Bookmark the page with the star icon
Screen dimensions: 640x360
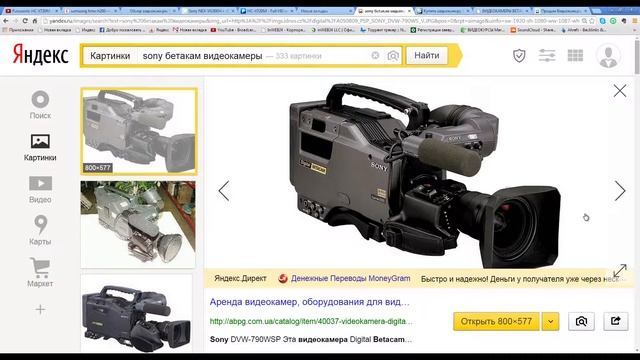pyautogui.click(x=592, y=21)
